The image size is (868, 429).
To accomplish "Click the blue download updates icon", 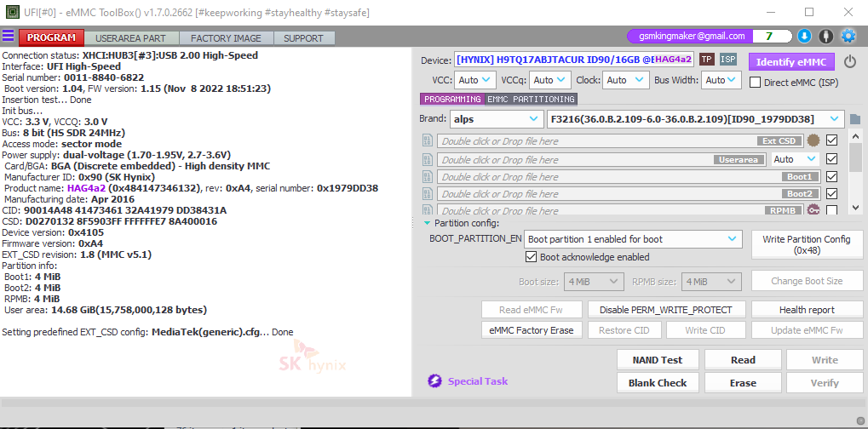I will (804, 37).
